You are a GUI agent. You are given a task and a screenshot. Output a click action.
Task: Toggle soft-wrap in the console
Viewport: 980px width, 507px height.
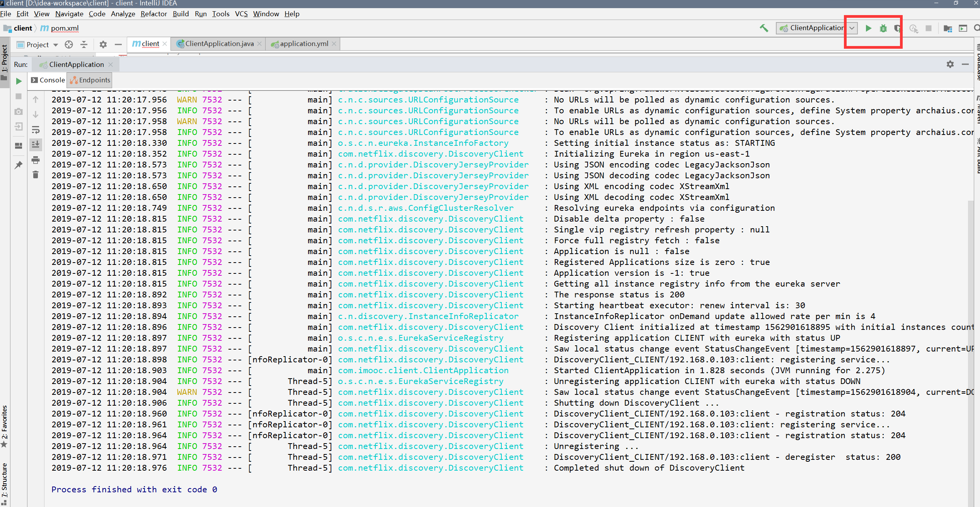[36, 130]
